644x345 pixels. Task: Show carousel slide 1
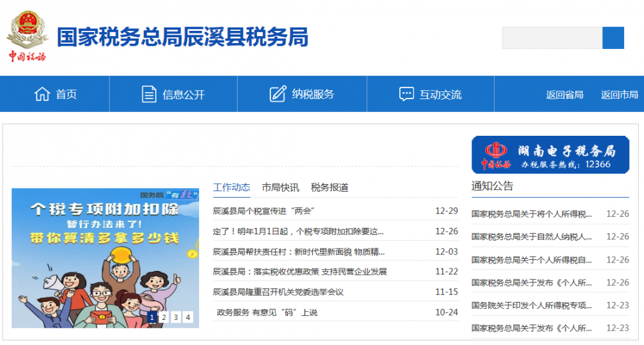[x=152, y=317]
